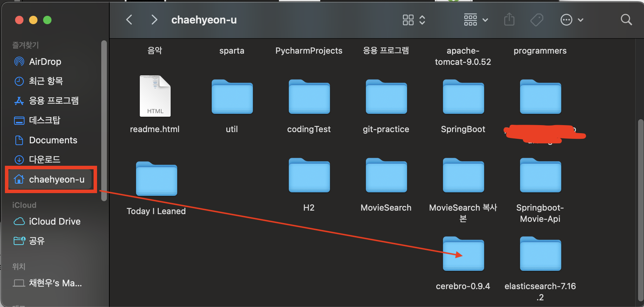Screen dimensions: 644x307
Task: Open the More actions ellipsis menu
Action: (x=572, y=20)
